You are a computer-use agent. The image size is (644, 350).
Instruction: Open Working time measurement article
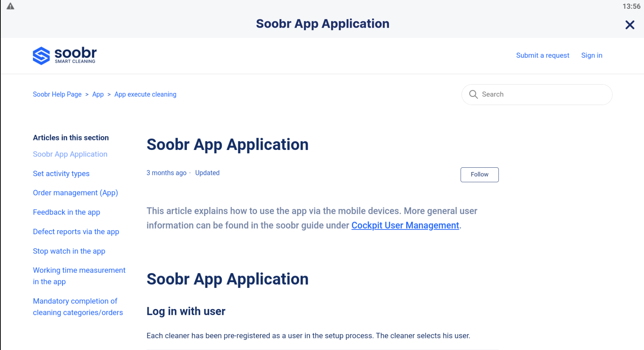click(x=79, y=276)
